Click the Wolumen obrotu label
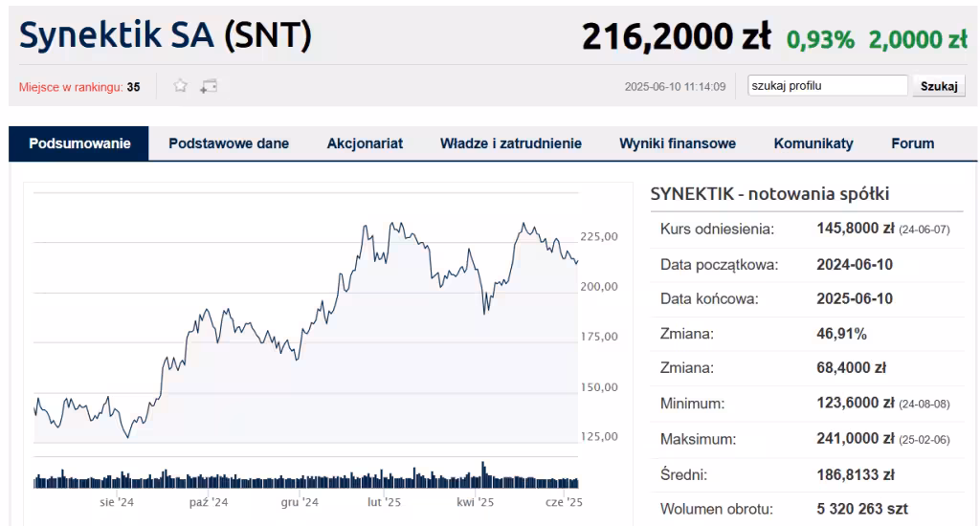The image size is (980, 526). 716,509
